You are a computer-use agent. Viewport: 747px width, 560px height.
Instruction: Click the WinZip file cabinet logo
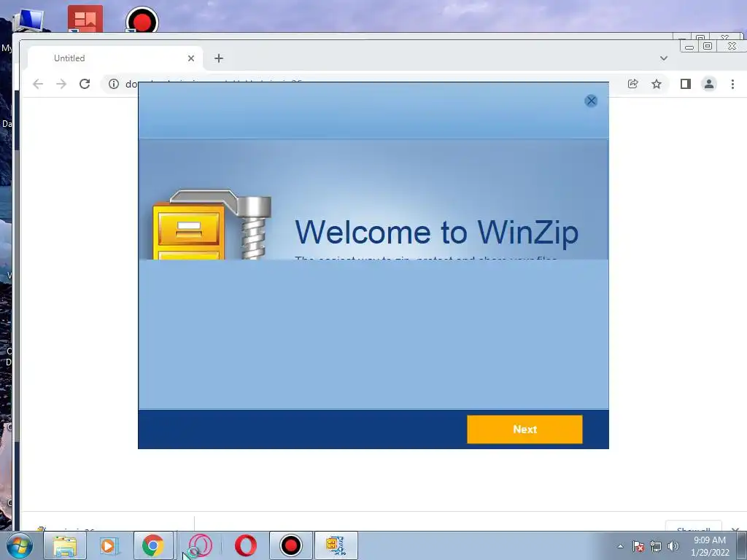pyautogui.click(x=212, y=225)
